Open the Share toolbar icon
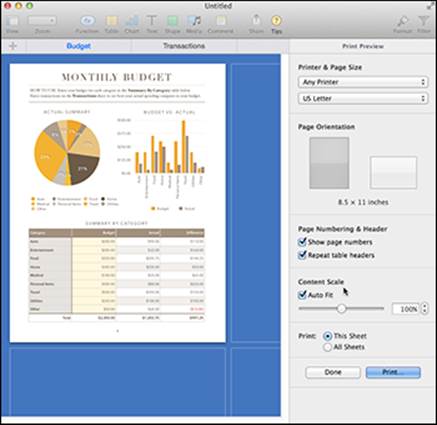 (x=256, y=20)
